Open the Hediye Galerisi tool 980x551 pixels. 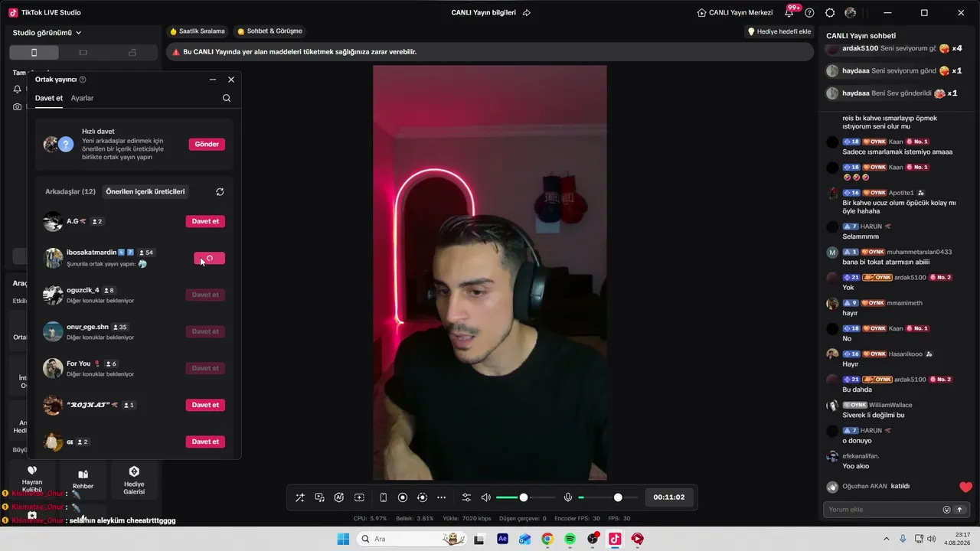pyautogui.click(x=134, y=479)
